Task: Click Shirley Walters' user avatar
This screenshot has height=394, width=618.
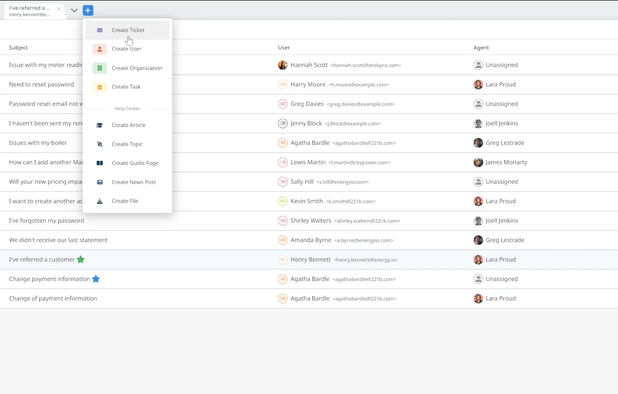Action: click(x=283, y=221)
